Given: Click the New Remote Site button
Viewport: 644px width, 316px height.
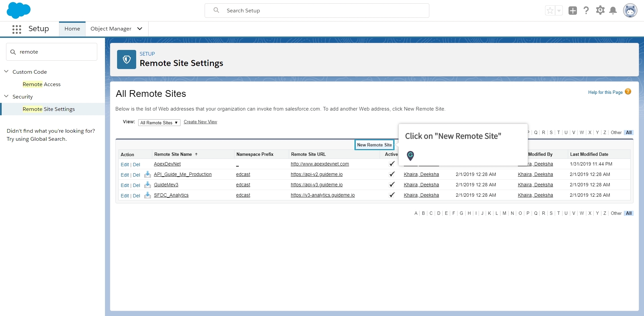Looking at the screenshot, I should point(374,145).
